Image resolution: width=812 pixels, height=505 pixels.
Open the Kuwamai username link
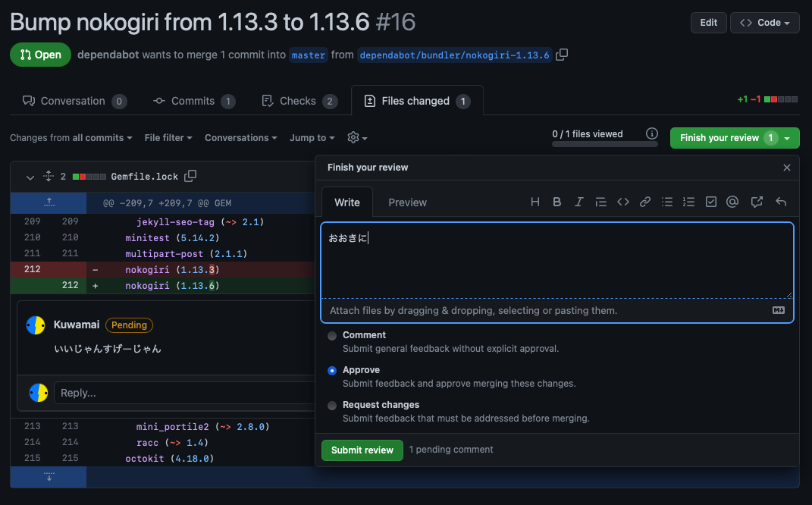[77, 325]
